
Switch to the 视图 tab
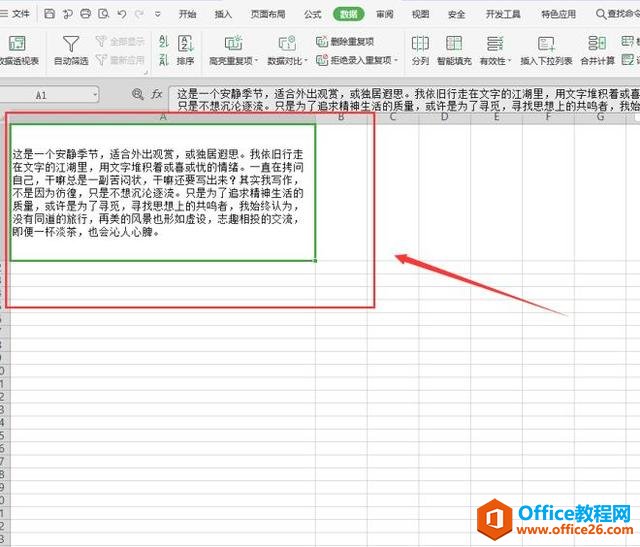pos(420,14)
